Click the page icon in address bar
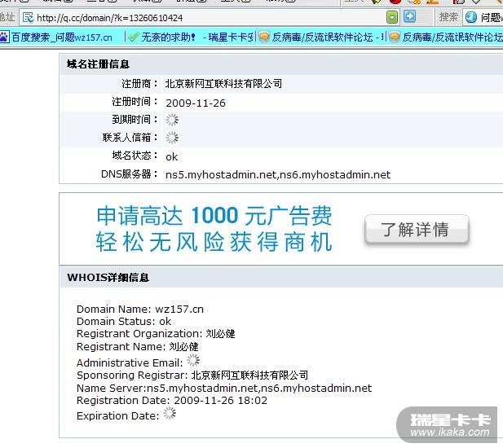This screenshot has height=448, width=503. pyautogui.click(x=29, y=17)
